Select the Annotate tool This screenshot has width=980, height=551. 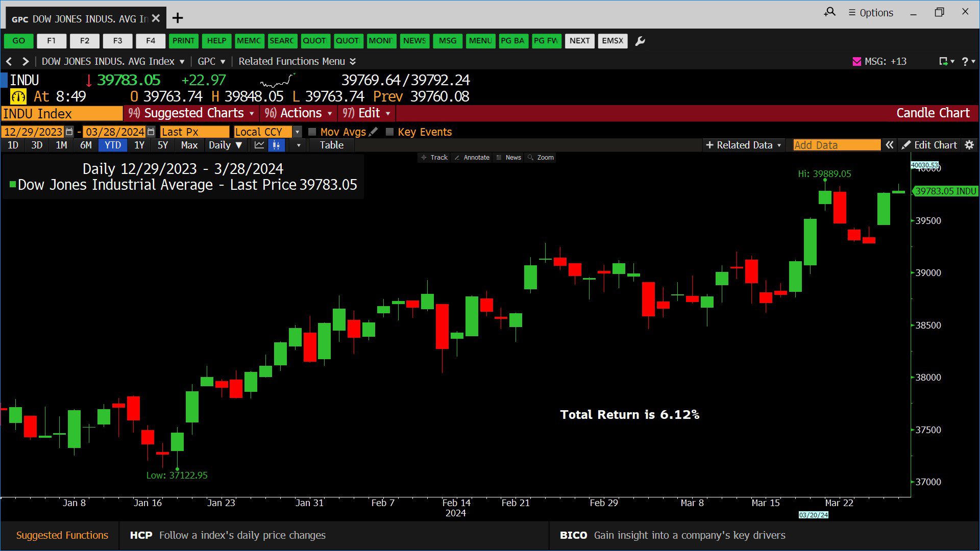coord(472,158)
